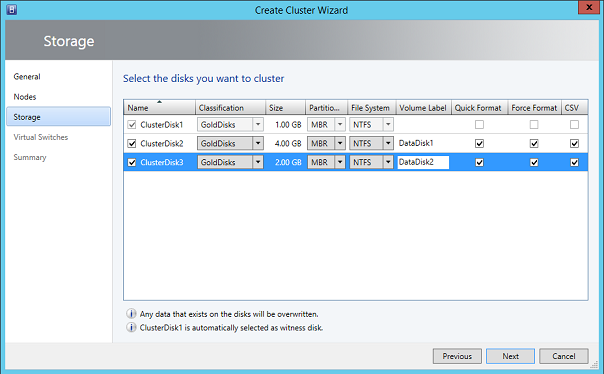Sort by the CSV column header
The image size is (604, 374).
[574, 107]
